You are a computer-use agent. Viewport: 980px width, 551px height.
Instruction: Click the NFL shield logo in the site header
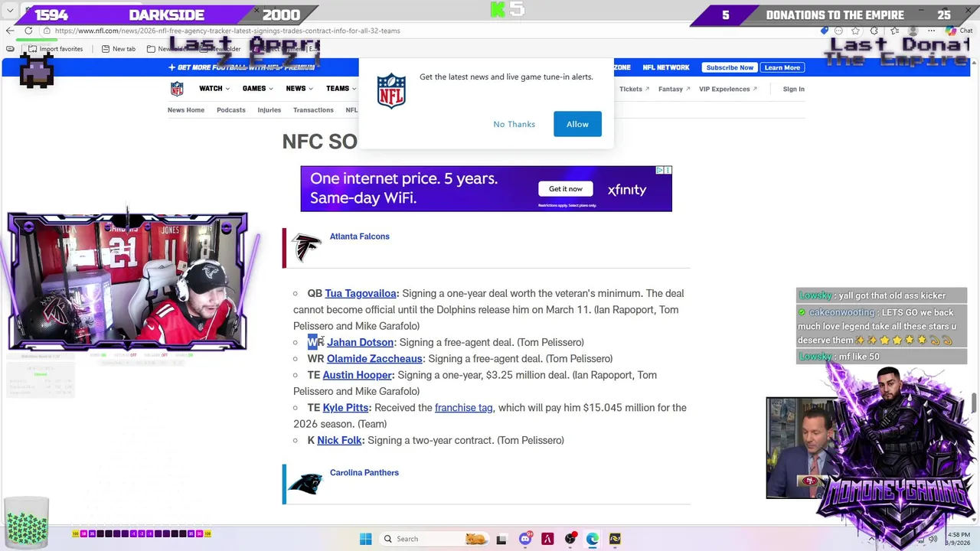coord(177,89)
